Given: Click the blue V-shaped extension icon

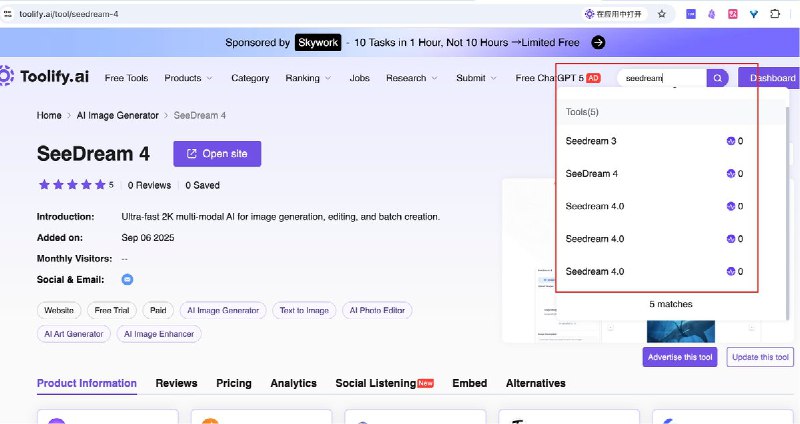Looking at the screenshot, I should pos(754,14).
